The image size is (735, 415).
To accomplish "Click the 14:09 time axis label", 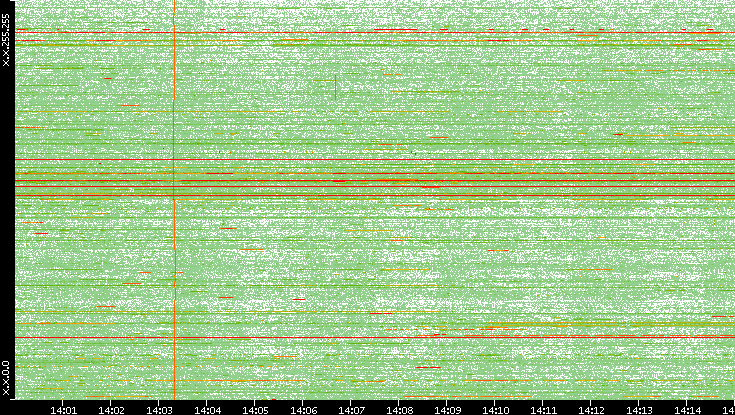I will (x=446, y=410).
